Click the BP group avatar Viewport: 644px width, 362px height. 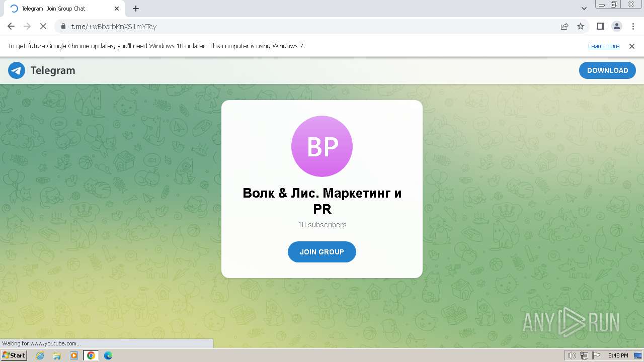tap(322, 146)
